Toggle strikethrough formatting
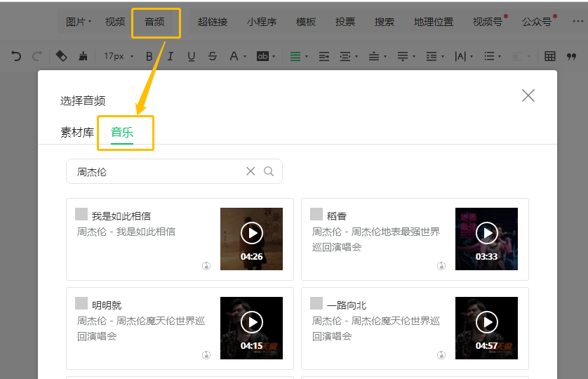The width and height of the screenshot is (588, 379). pos(213,56)
